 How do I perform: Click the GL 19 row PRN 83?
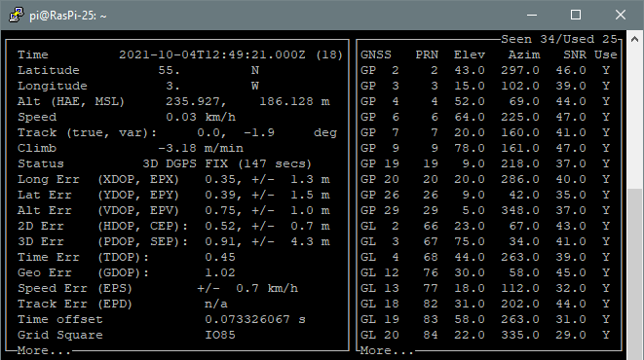431,320
